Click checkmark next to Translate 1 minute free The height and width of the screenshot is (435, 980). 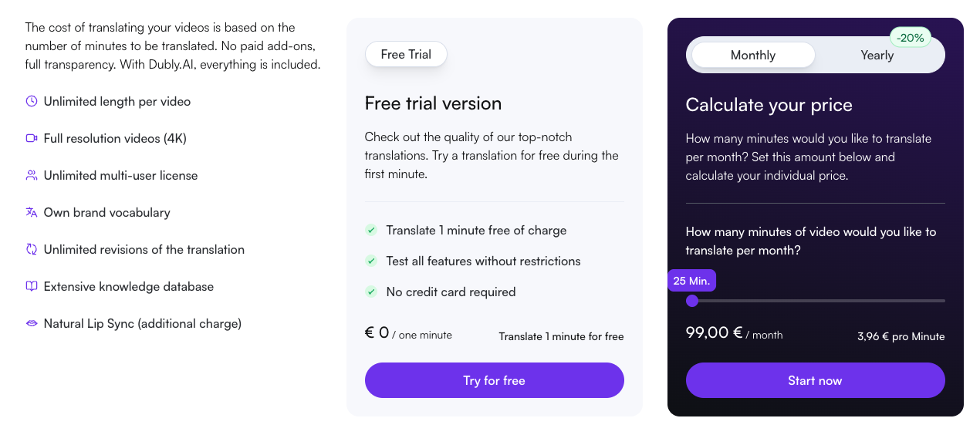pos(371,230)
